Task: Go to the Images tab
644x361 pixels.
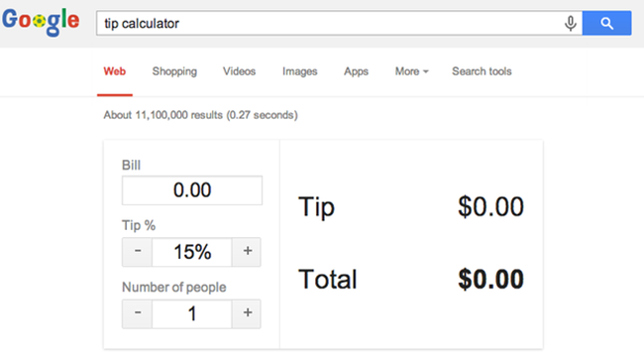Action: [x=300, y=71]
